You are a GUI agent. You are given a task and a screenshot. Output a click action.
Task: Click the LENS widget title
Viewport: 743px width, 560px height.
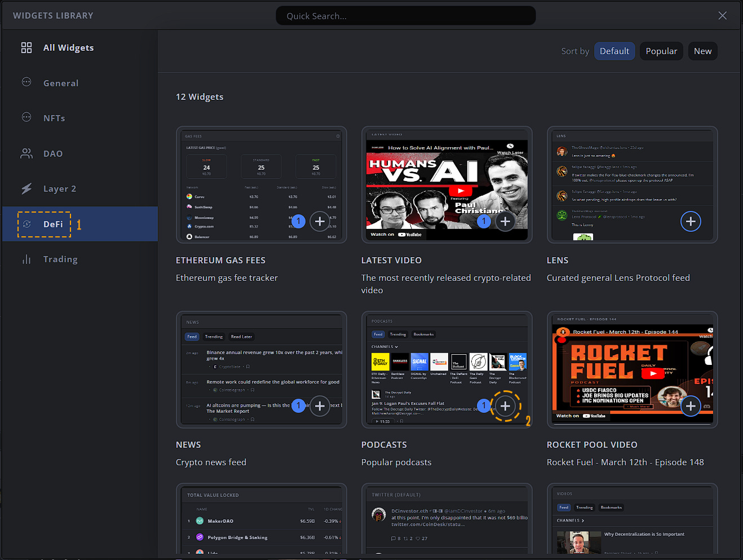(x=558, y=261)
